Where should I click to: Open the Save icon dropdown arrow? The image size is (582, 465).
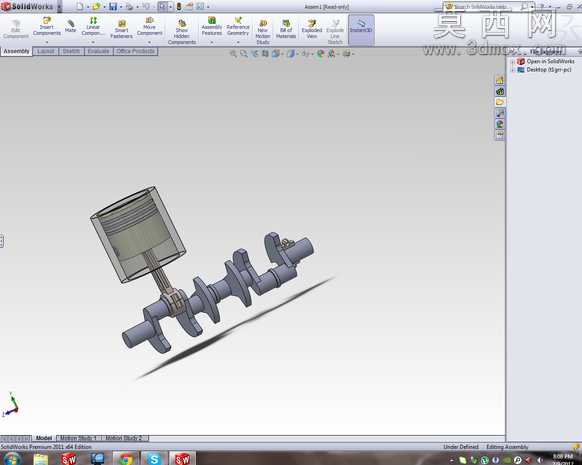pyautogui.click(x=121, y=7)
